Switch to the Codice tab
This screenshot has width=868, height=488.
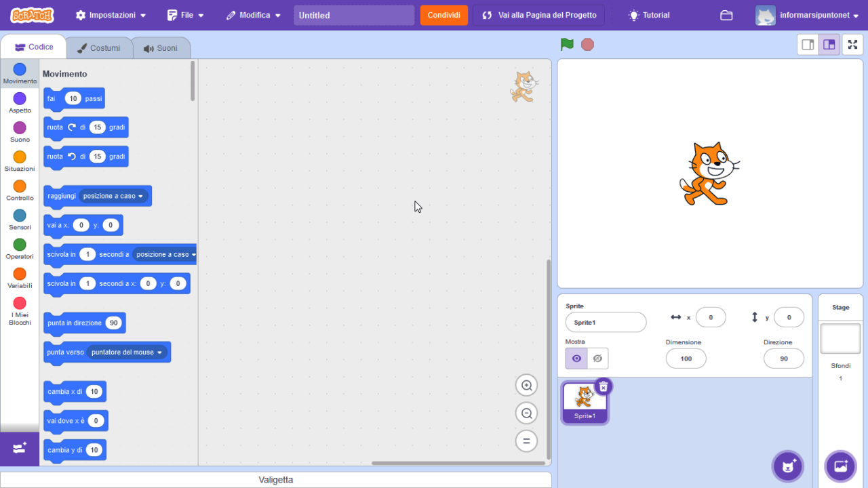click(34, 47)
